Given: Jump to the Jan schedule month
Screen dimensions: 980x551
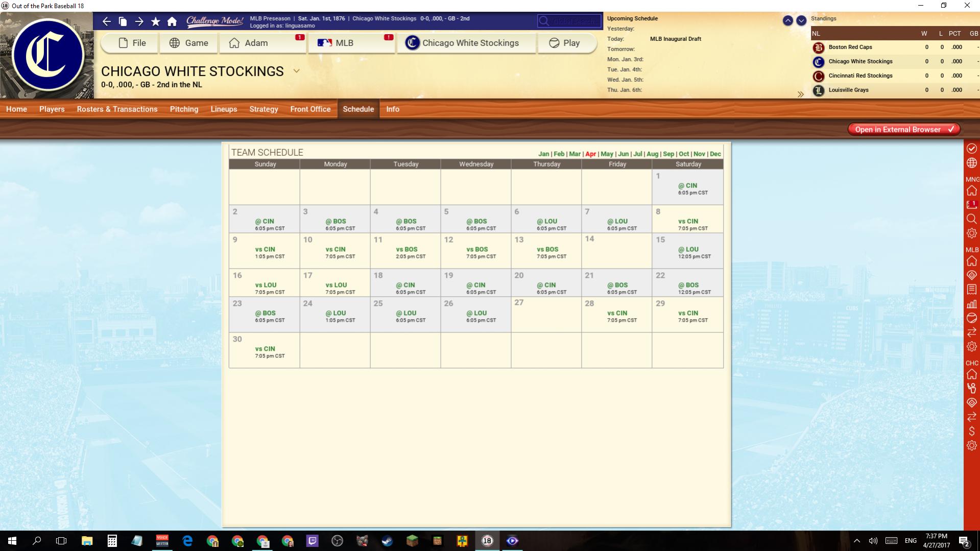Looking at the screenshot, I should click(x=543, y=154).
